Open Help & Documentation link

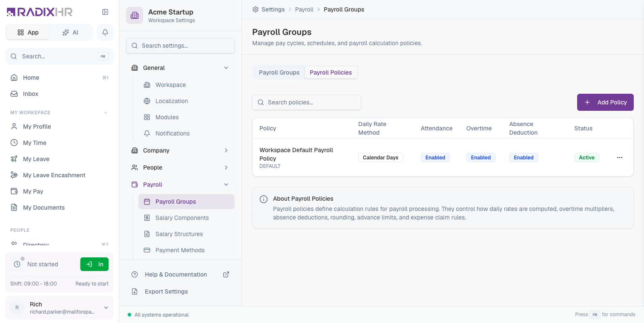[x=180, y=274]
